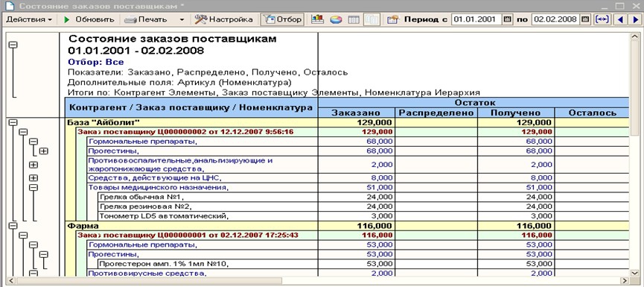
Task: Open calendar for the end date 02.02.2008
Action: tap(586, 19)
